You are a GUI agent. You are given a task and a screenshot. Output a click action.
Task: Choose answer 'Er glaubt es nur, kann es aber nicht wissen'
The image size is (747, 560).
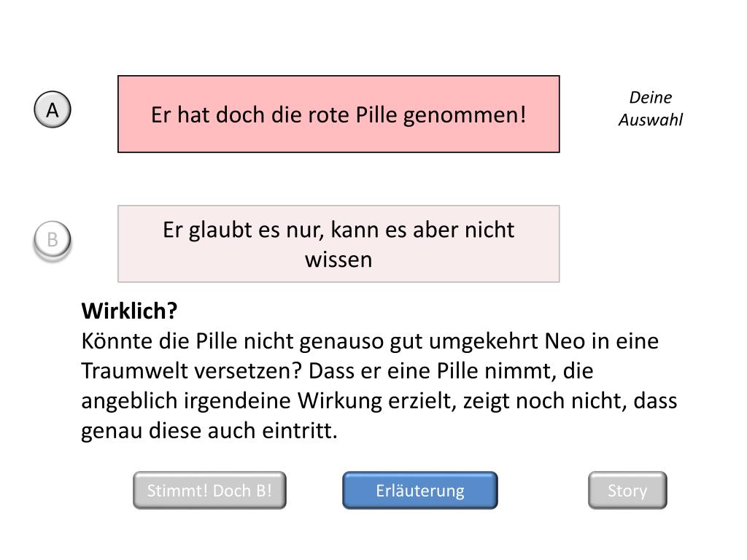click(x=338, y=244)
